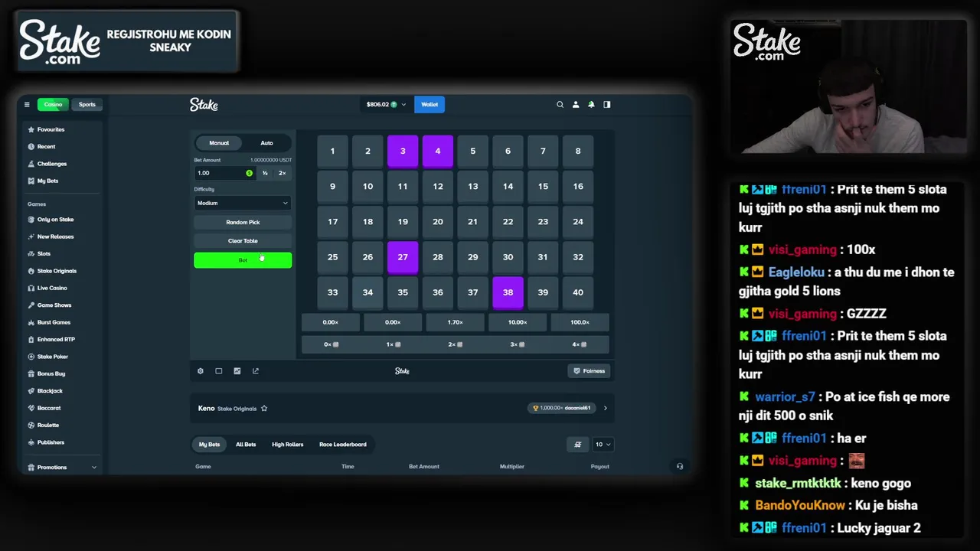This screenshot has width=980, height=551.
Task: Open live support headset icon
Action: click(680, 466)
